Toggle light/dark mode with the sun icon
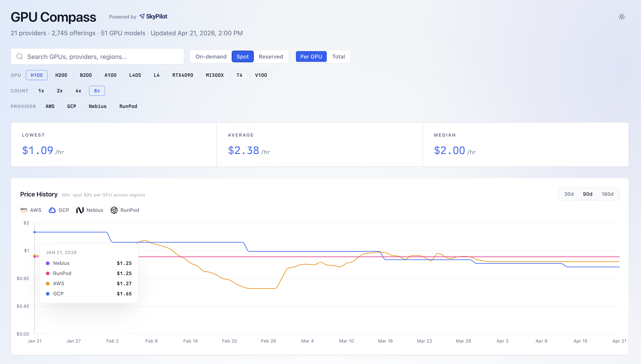 pyautogui.click(x=622, y=16)
